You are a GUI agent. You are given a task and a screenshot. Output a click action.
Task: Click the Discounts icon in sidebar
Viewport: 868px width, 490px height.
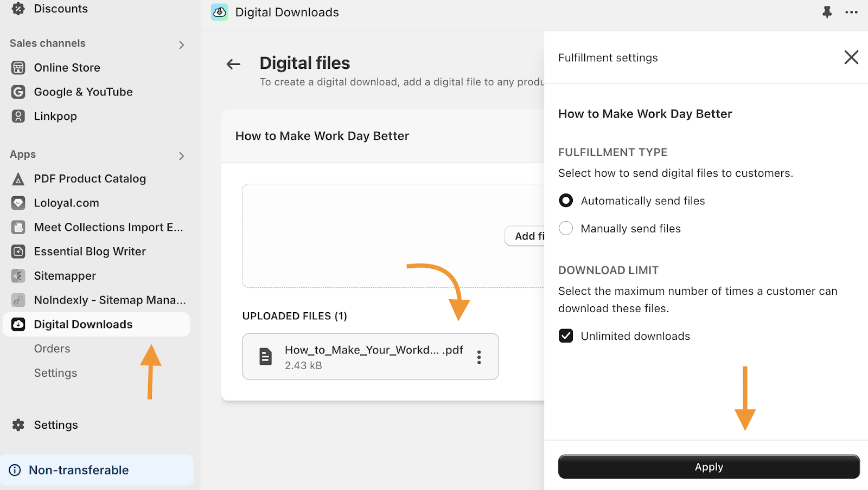[18, 8]
